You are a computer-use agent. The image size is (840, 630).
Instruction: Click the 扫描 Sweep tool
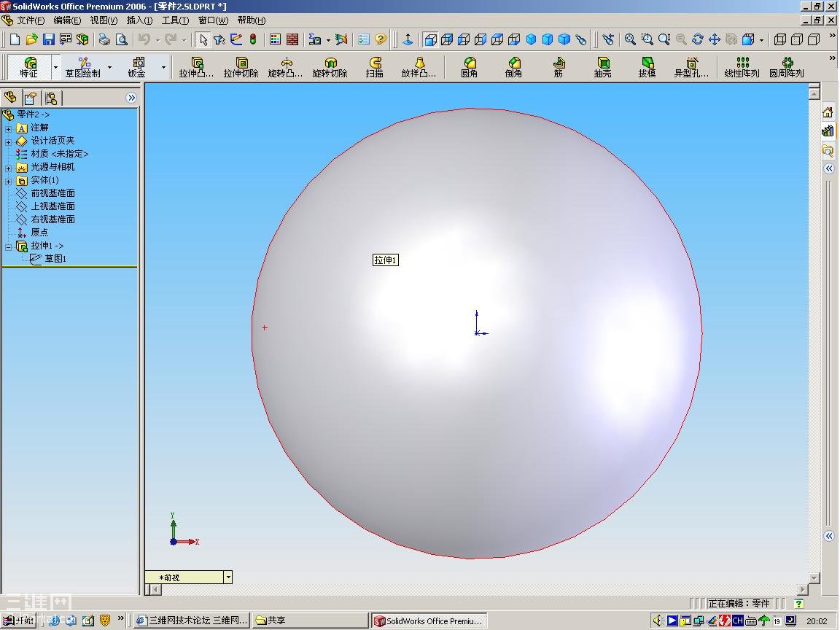(x=375, y=67)
